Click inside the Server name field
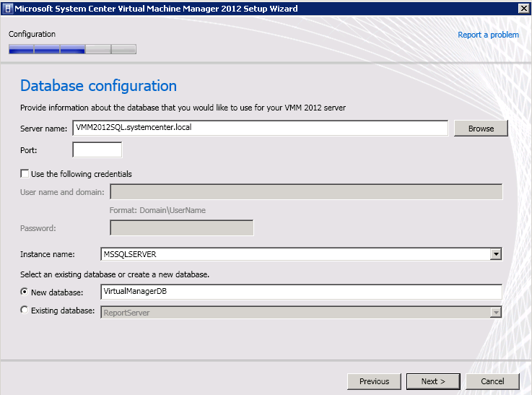This screenshot has height=395, width=532. click(x=261, y=128)
